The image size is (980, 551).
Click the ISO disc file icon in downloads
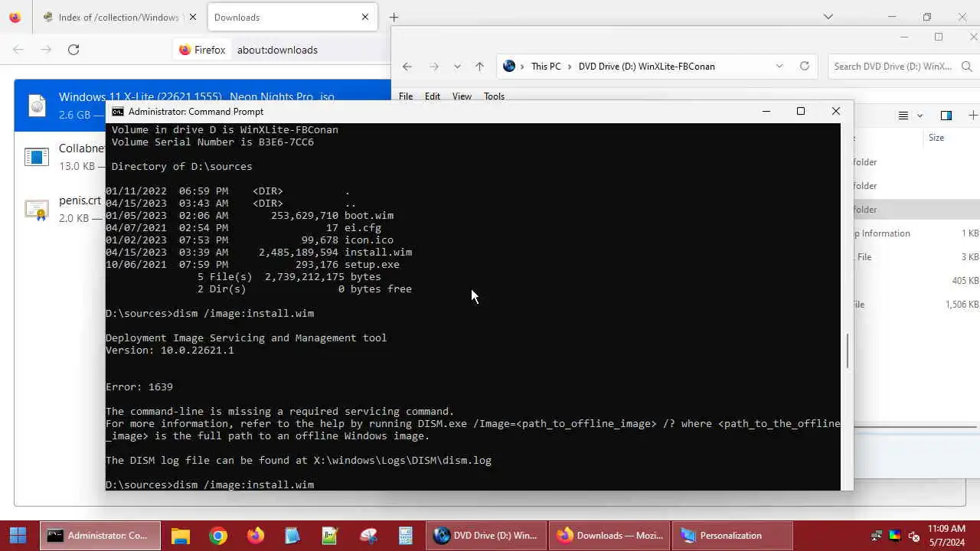37,105
